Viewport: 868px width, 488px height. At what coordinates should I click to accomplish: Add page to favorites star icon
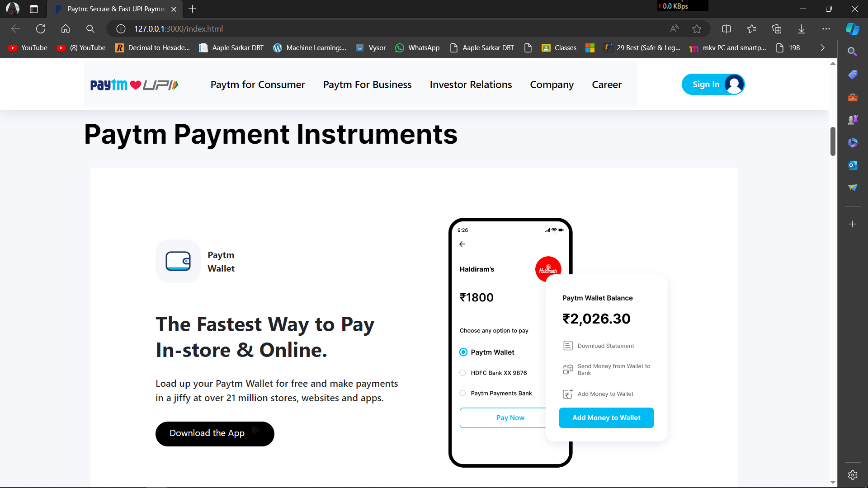[x=697, y=29]
